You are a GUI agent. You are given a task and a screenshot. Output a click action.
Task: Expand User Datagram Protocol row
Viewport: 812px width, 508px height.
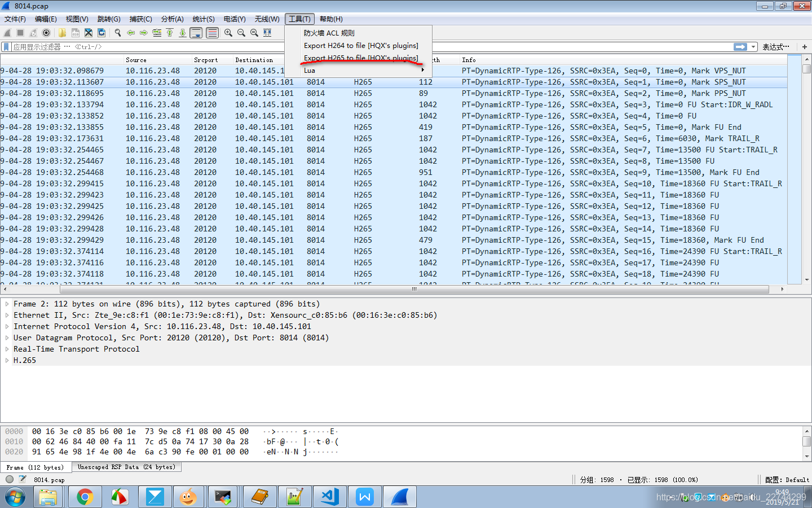[x=7, y=338]
